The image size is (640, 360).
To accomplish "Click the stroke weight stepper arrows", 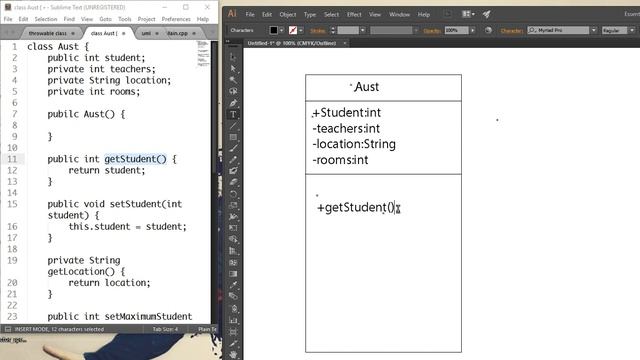I will coord(333,30).
